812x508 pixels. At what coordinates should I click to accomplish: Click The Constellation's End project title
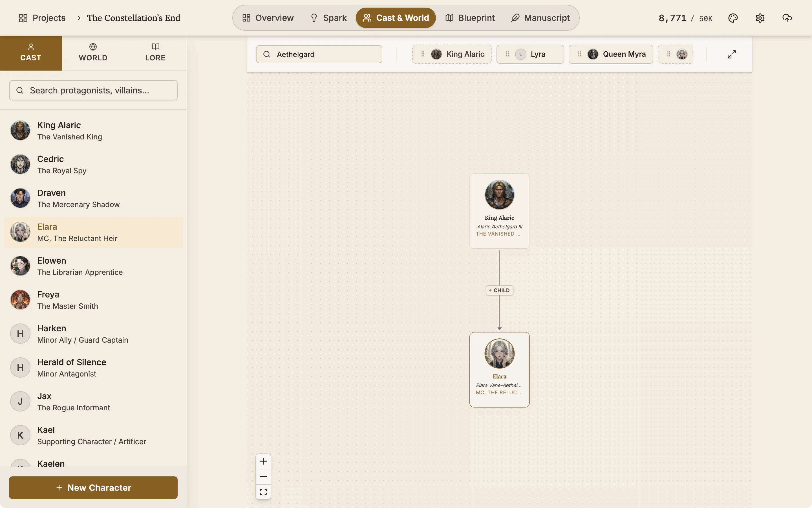click(x=134, y=18)
